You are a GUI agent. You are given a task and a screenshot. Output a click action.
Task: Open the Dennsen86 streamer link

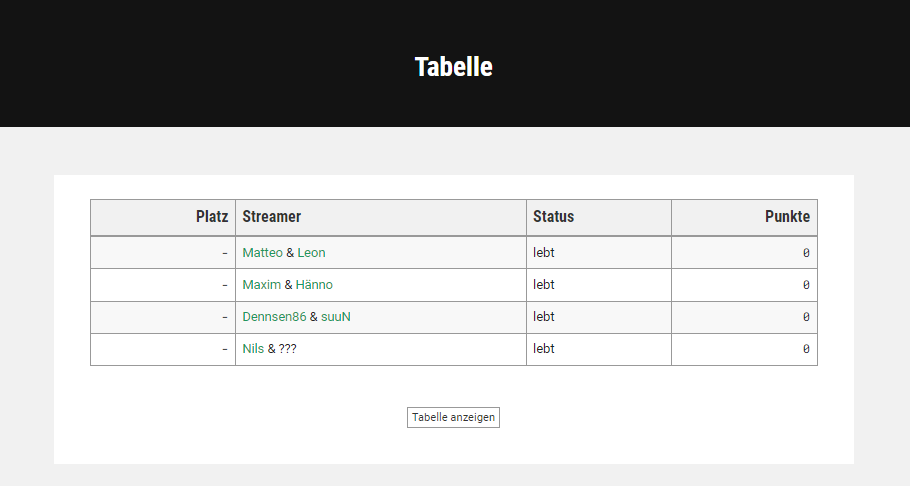point(274,316)
